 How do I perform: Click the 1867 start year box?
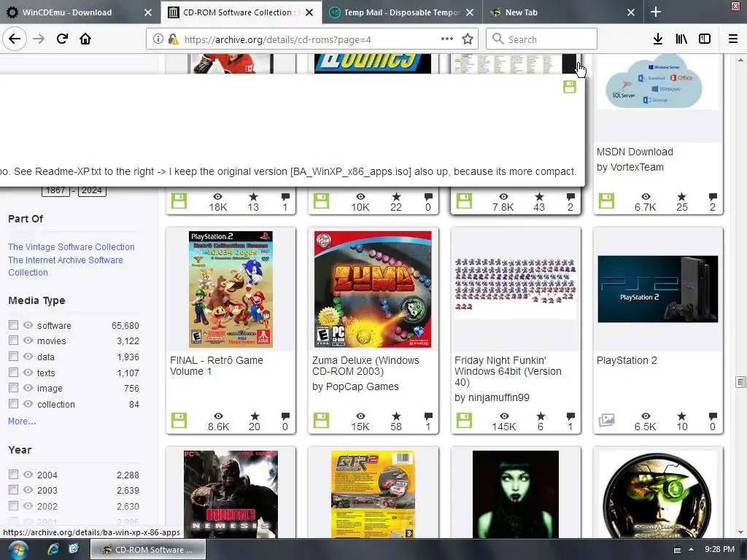click(x=55, y=190)
